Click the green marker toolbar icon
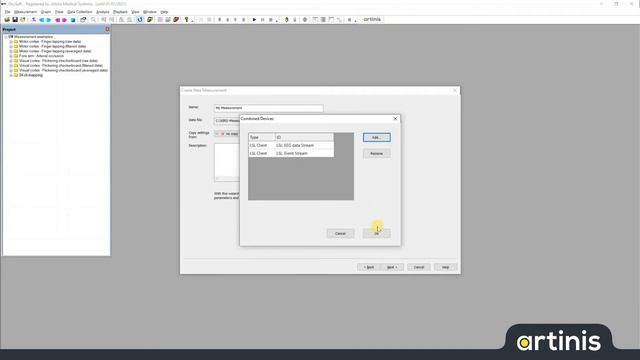640x360 pixels. [x=287, y=20]
